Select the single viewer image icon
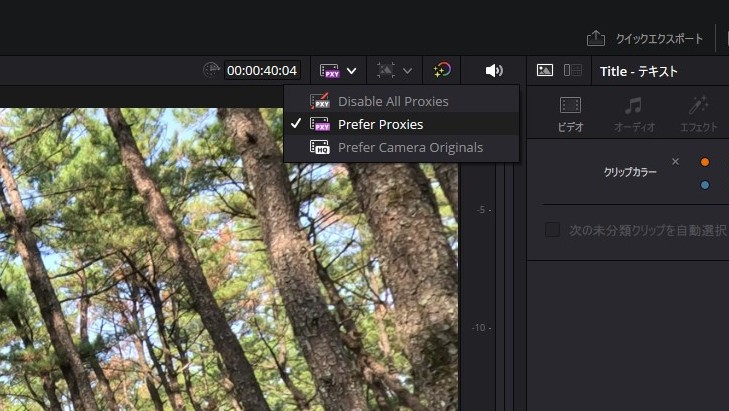The width and height of the screenshot is (729, 411). click(544, 70)
